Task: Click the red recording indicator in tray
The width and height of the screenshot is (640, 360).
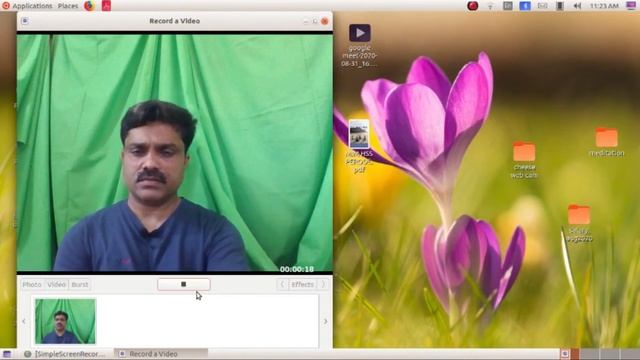Action: click(x=473, y=6)
